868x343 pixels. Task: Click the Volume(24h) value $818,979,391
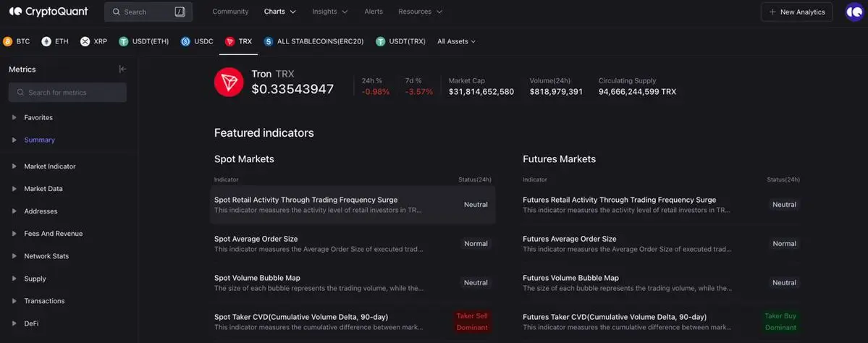(x=556, y=92)
